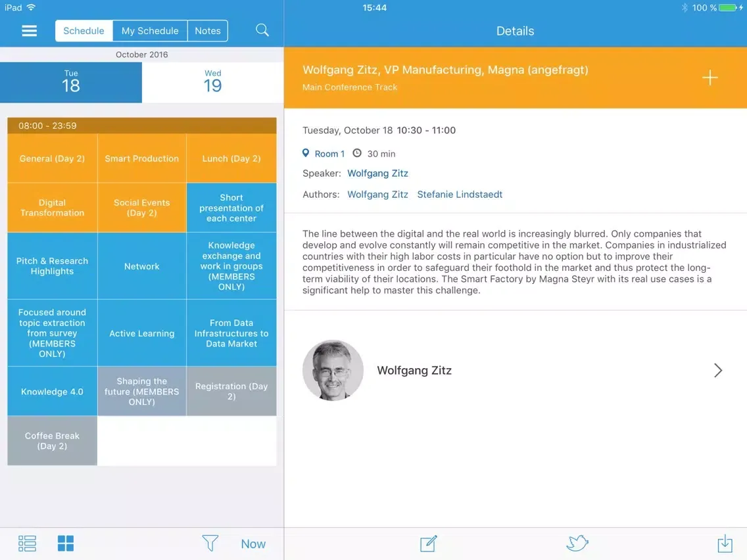Open General (Day 2) tile

tap(53, 158)
